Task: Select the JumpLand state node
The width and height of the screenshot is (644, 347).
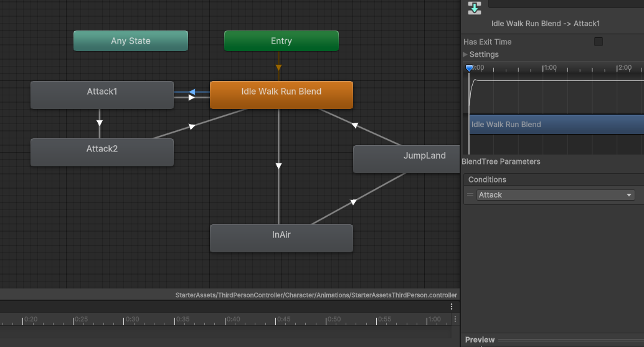Action: (x=407, y=159)
